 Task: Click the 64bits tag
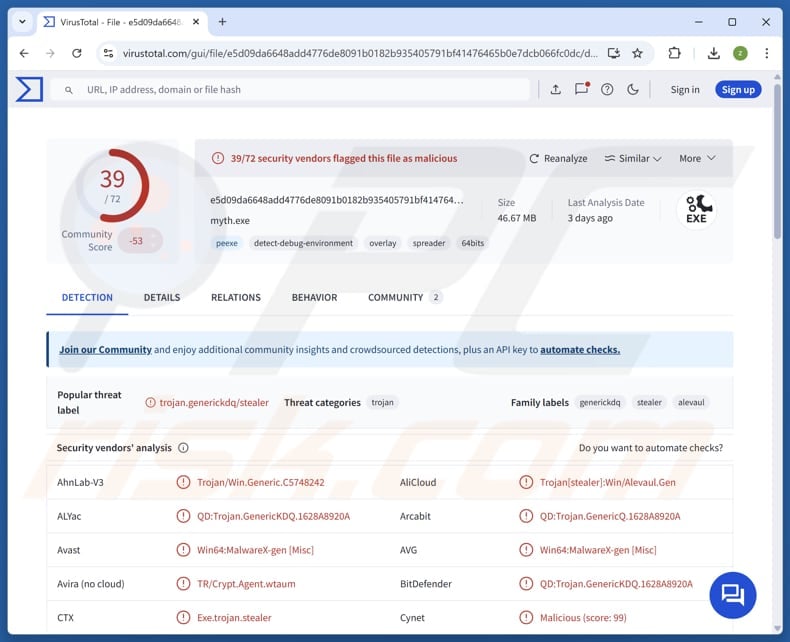(473, 243)
